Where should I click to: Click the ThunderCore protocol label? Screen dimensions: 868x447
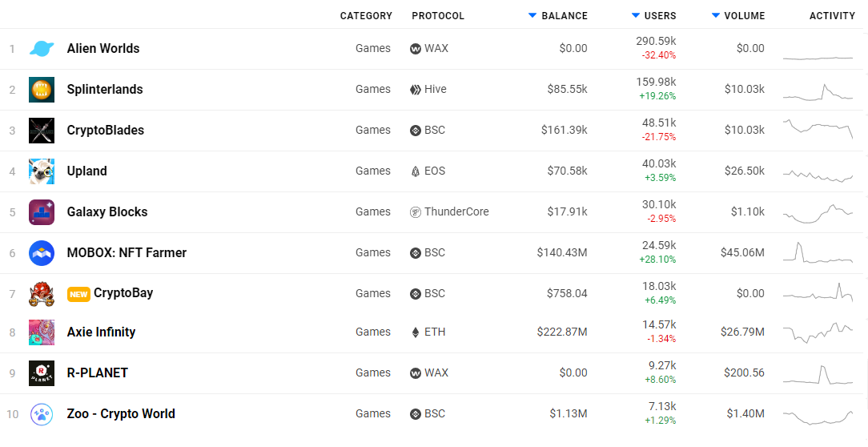pos(456,211)
